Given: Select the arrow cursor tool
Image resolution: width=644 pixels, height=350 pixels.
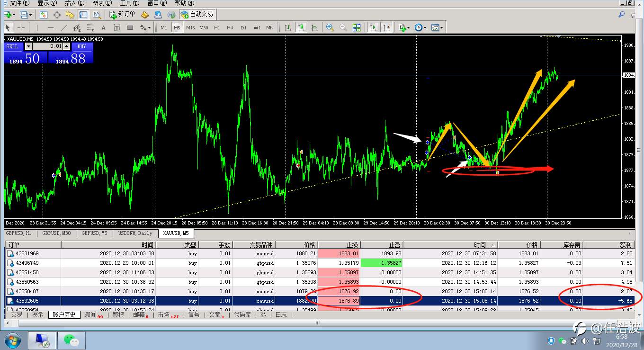Looking at the screenshot, I should click(x=8, y=27).
